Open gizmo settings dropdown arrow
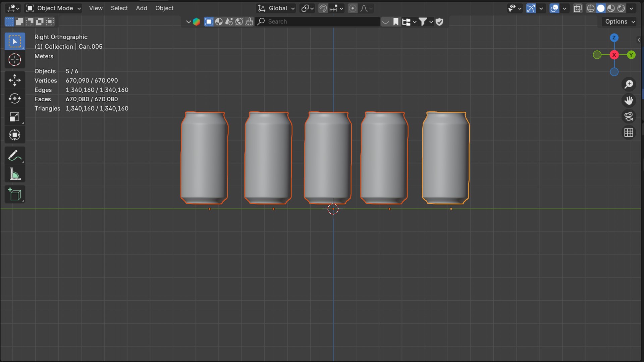The image size is (644, 362). (x=541, y=8)
